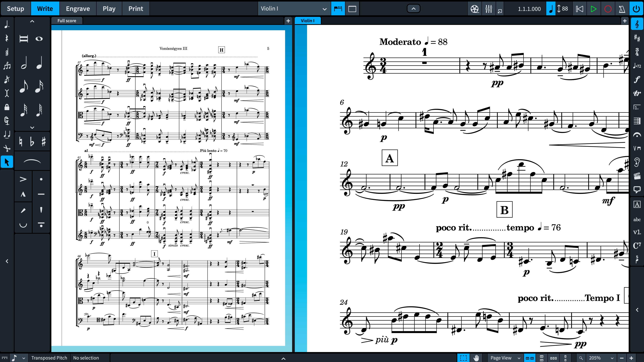Open the Dynamics panel icon

pos(637,79)
